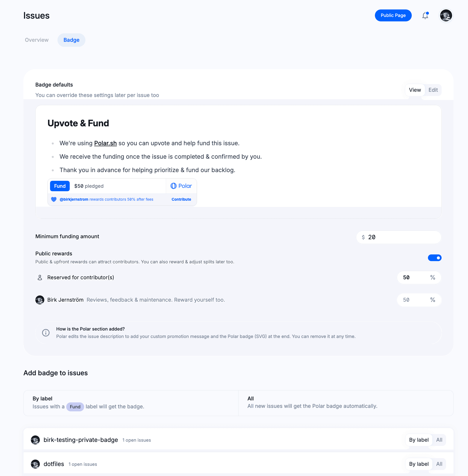
Task: Click the Contribute link in the badge
Action: click(181, 199)
